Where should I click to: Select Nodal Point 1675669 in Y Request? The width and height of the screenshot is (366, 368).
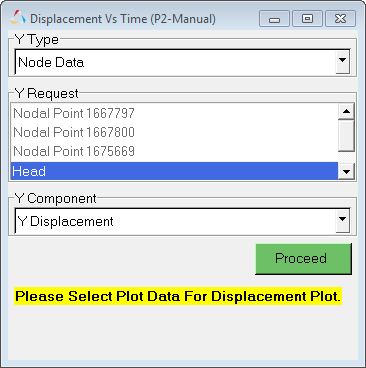tap(174, 151)
